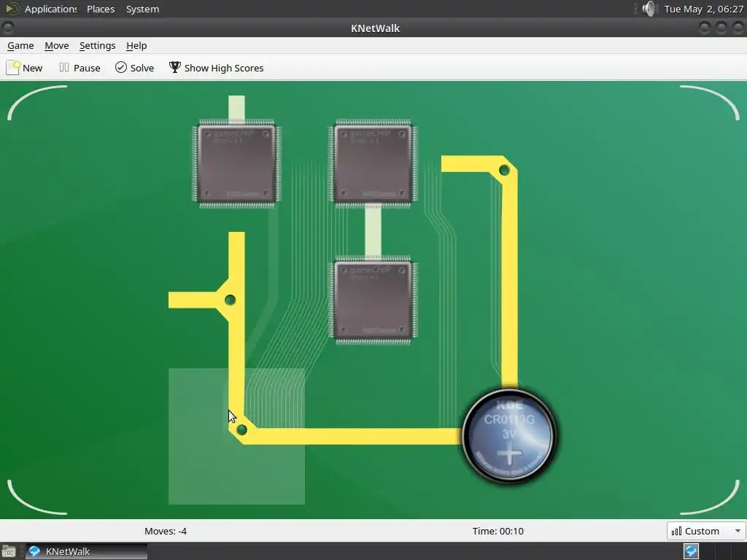The image size is (747, 560).
Task: Open the System panel menu
Action: pyautogui.click(x=142, y=9)
